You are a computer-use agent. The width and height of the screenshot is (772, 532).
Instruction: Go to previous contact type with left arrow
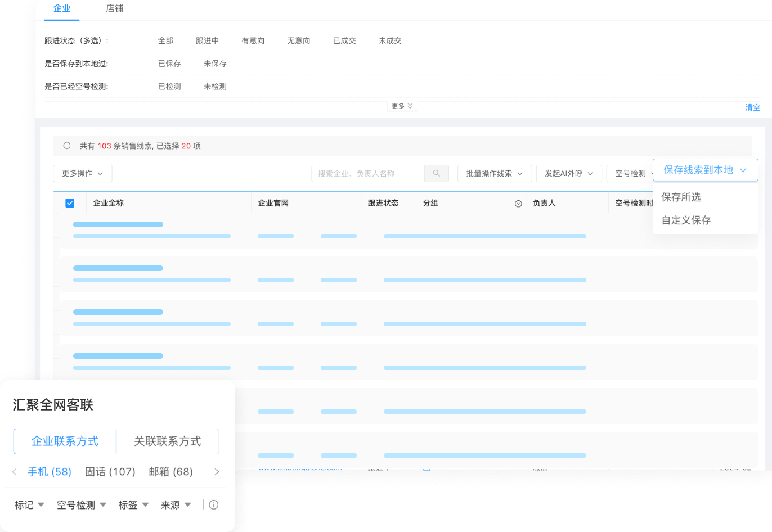15,472
